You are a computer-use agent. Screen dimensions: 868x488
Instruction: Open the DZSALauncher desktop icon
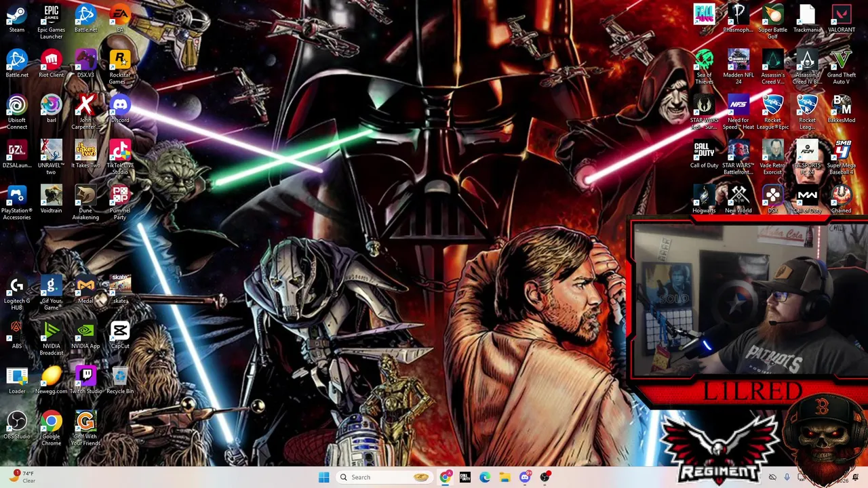click(x=17, y=155)
